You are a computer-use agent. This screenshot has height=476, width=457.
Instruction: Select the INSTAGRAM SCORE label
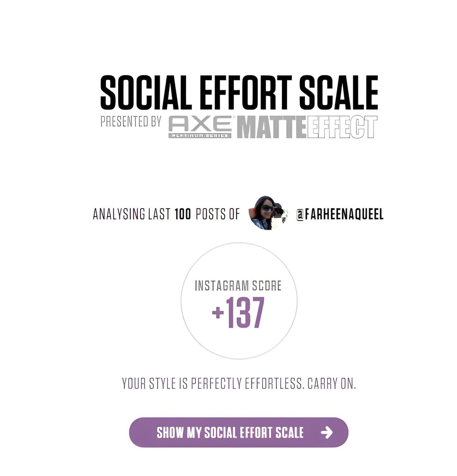(238, 286)
